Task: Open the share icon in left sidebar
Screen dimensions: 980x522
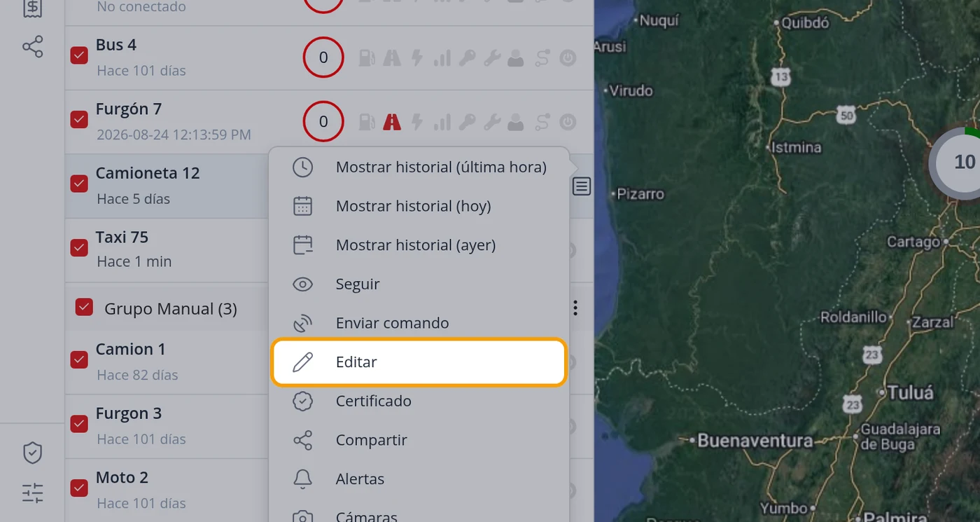Action: pos(32,47)
